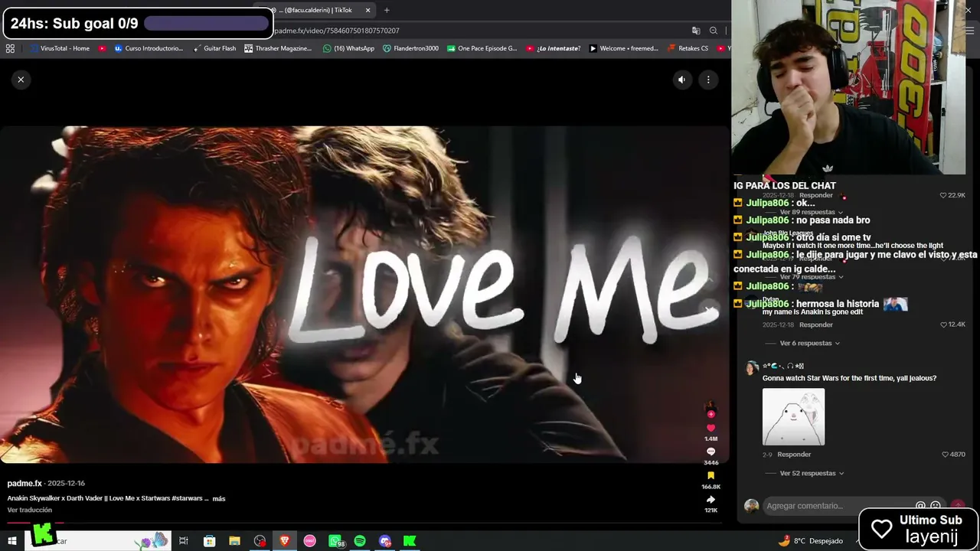The height and width of the screenshot is (551, 980).
Task: Open Discord from the taskbar
Action: 385,541
